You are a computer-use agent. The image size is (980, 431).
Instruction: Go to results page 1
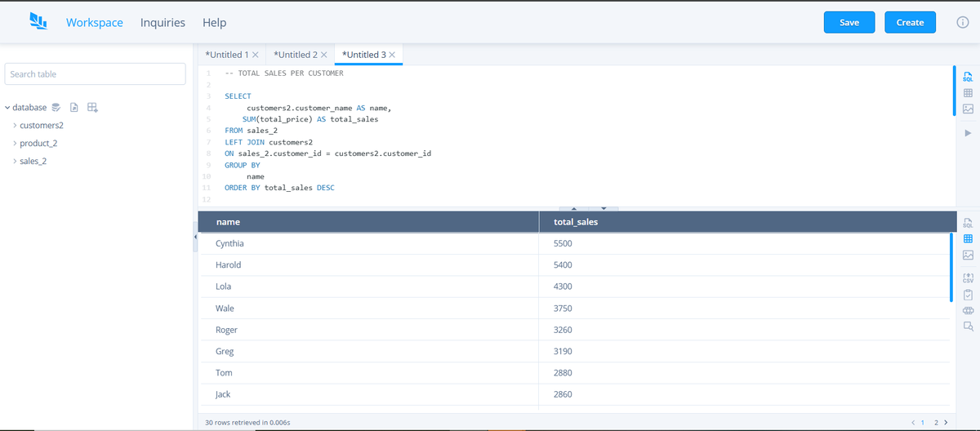pyautogui.click(x=923, y=423)
